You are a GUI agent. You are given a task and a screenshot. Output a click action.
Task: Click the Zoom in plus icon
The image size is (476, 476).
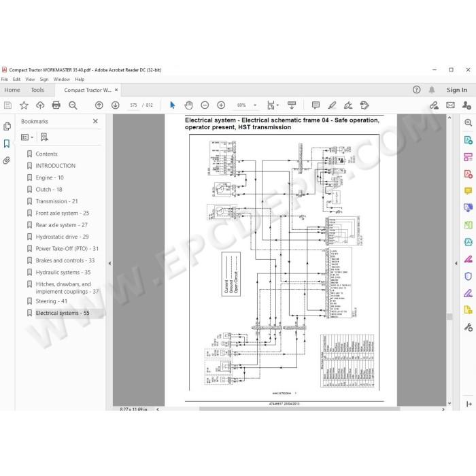coord(221,105)
